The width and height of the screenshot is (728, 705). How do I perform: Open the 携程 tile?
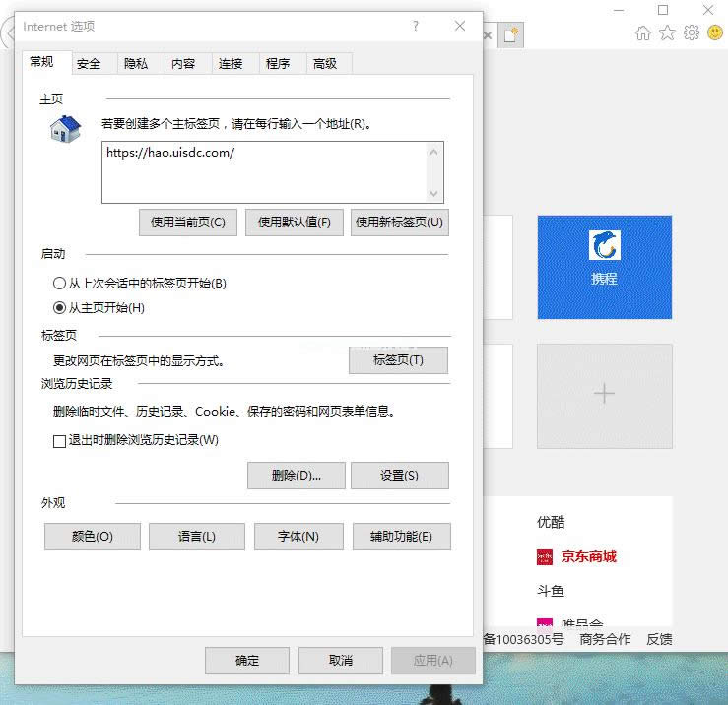pyautogui.click(x=604, y=267)
